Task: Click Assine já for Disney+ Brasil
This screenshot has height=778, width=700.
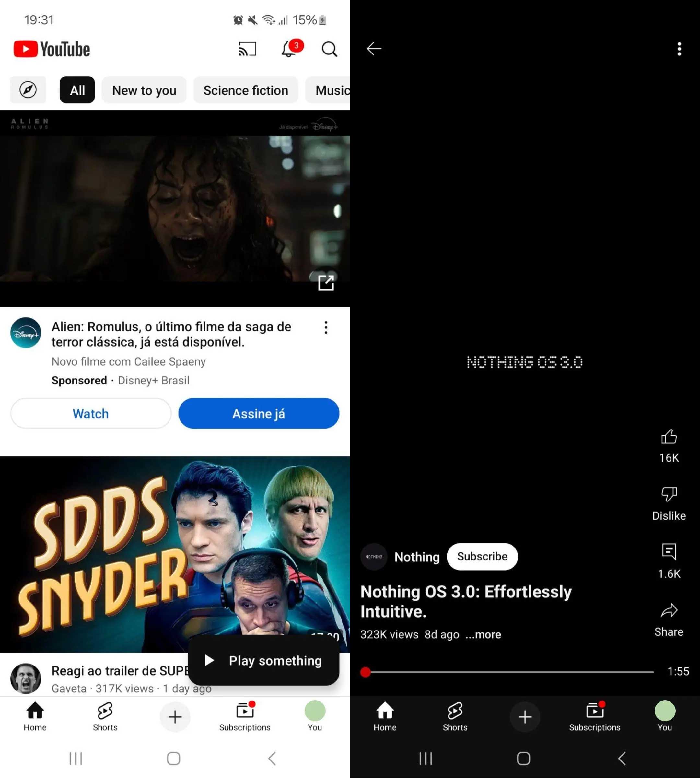Action: 259,414
